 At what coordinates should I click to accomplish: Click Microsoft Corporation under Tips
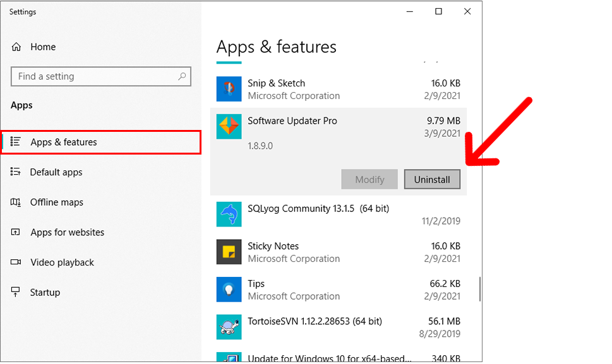[x=294, y=296]
